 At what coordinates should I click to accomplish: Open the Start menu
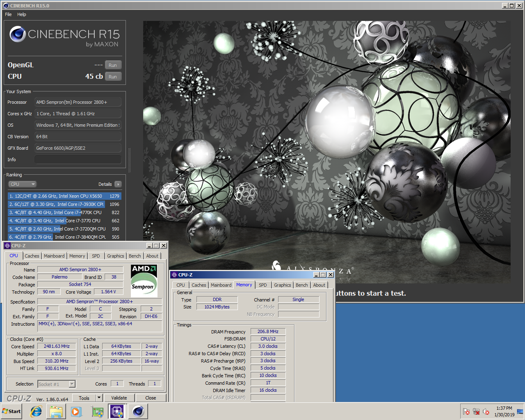click(x=11, y=411)
